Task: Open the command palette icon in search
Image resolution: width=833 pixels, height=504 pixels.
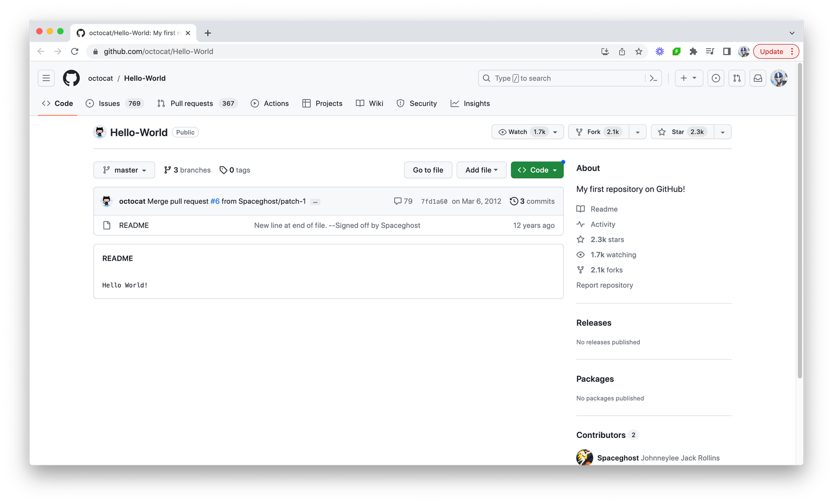Action: coord(653,78)
